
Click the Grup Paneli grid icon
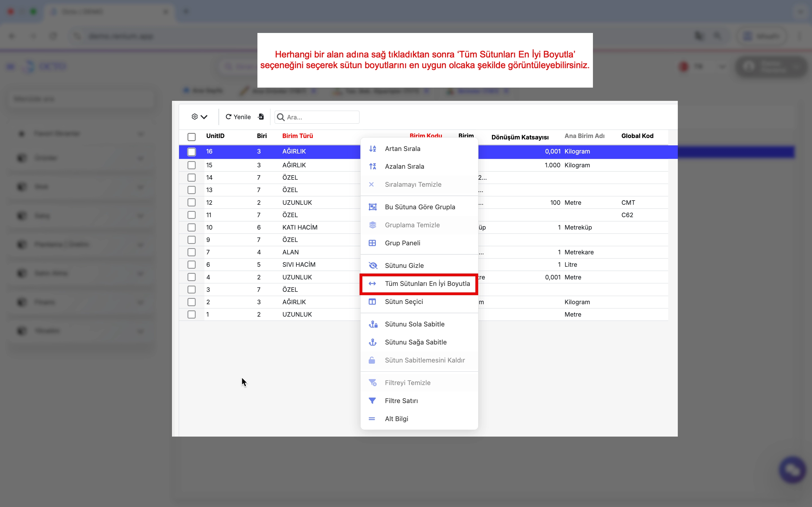click(x=372, y=243)
